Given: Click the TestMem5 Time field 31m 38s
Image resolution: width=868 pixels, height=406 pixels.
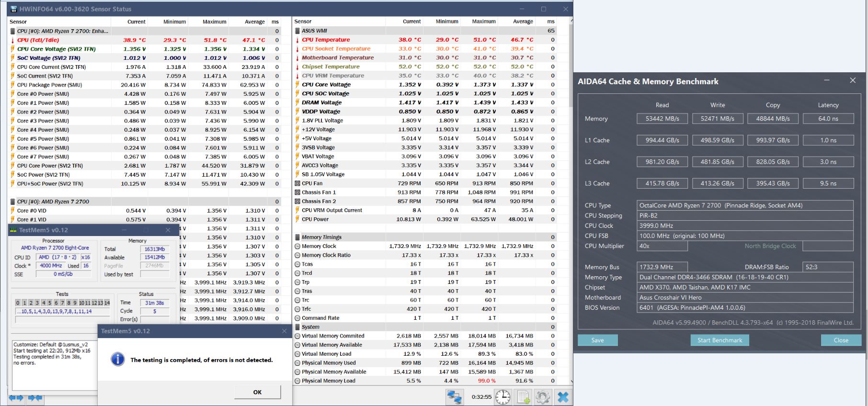Looking at the screenshot, I should (155, 303).
